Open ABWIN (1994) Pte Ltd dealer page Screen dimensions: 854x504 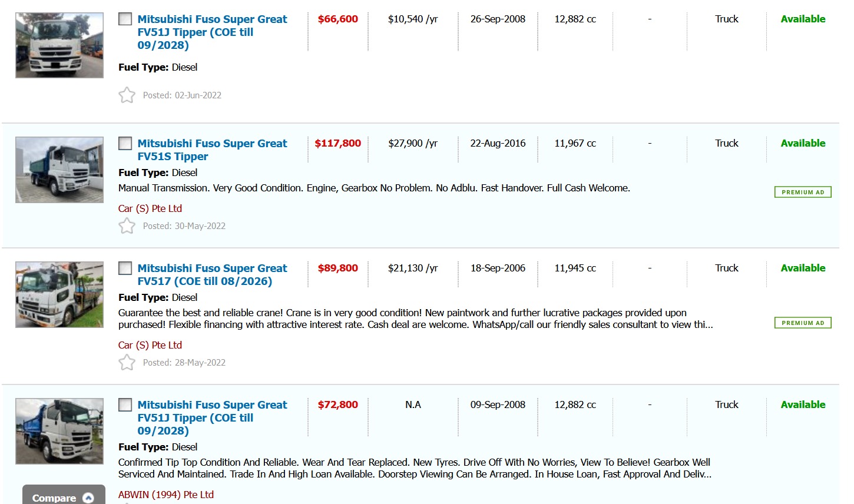pos(166,495)
